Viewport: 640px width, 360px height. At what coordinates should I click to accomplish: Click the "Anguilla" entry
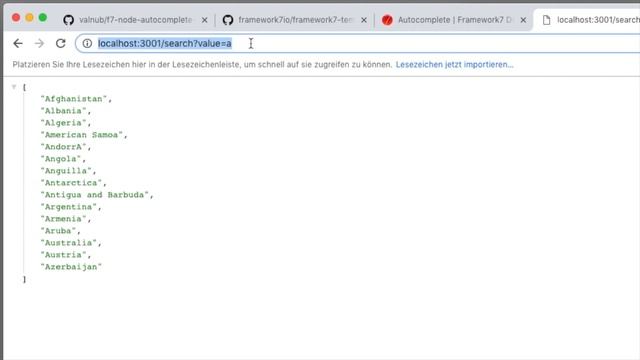point(68,171)
